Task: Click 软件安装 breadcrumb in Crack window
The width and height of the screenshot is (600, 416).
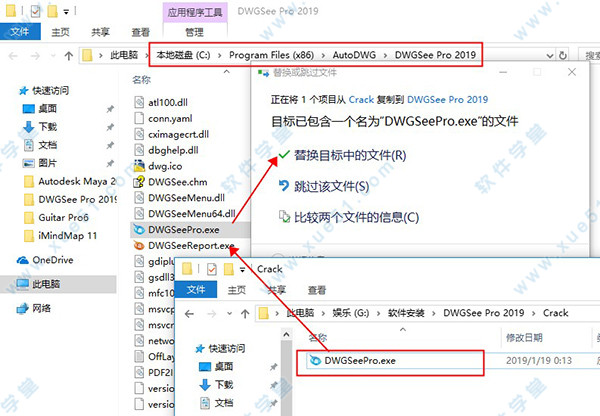Action: click(x=406, y=313)
